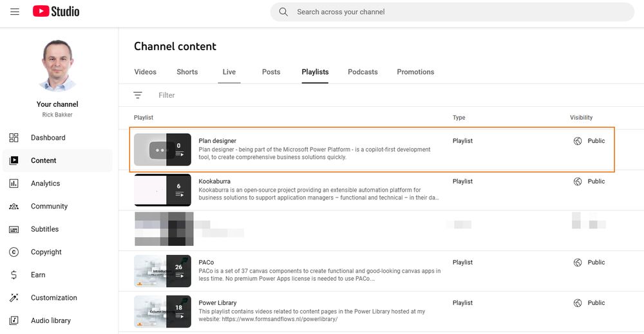Screen dimensions: 644x334
Task: Click the Content video icon in sidebar
Action: point(14,160)
